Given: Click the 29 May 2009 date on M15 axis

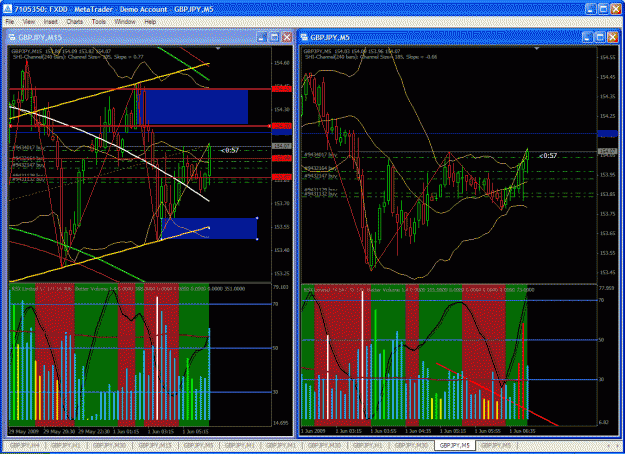Looking at the screenshot, I should (x=23, y=431).
